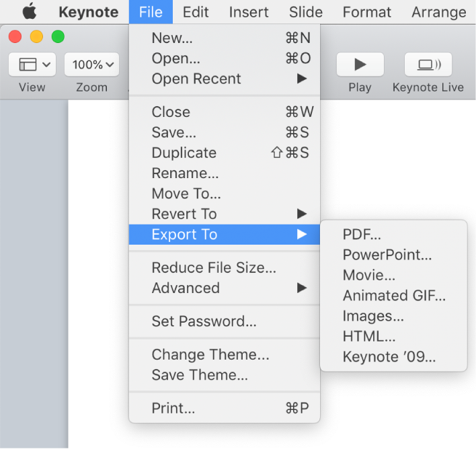Select Reduce File Size… menu item
476x449 pixels.
click(214, 268)
